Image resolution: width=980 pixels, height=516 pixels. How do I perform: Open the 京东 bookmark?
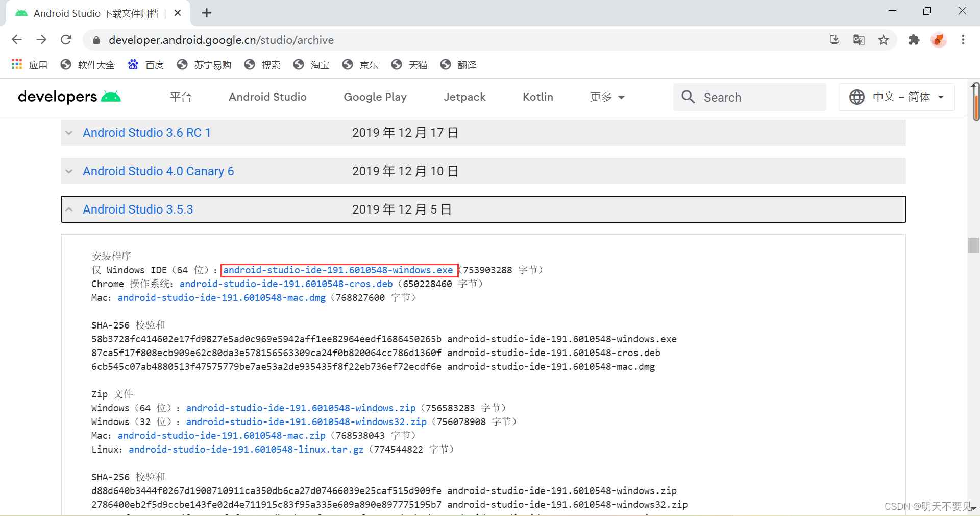click(360, 65)
